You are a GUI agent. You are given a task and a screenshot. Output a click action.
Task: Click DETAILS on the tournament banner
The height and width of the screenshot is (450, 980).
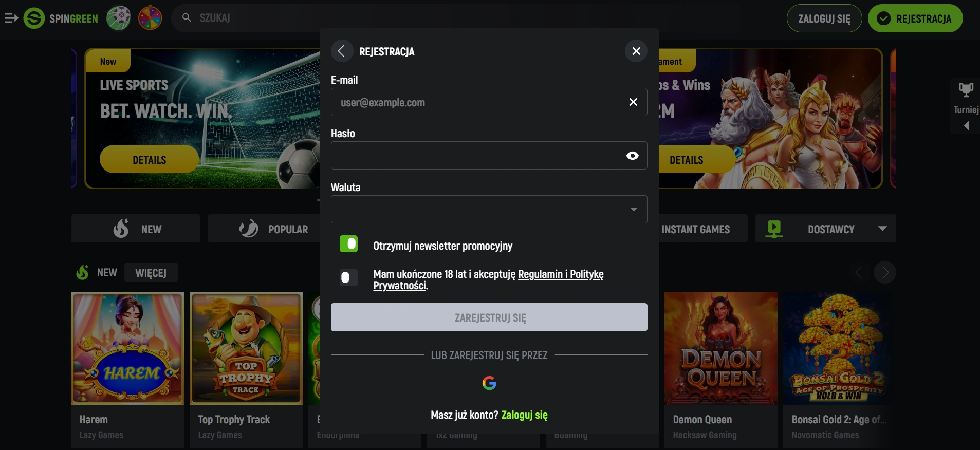coord(687,159)
